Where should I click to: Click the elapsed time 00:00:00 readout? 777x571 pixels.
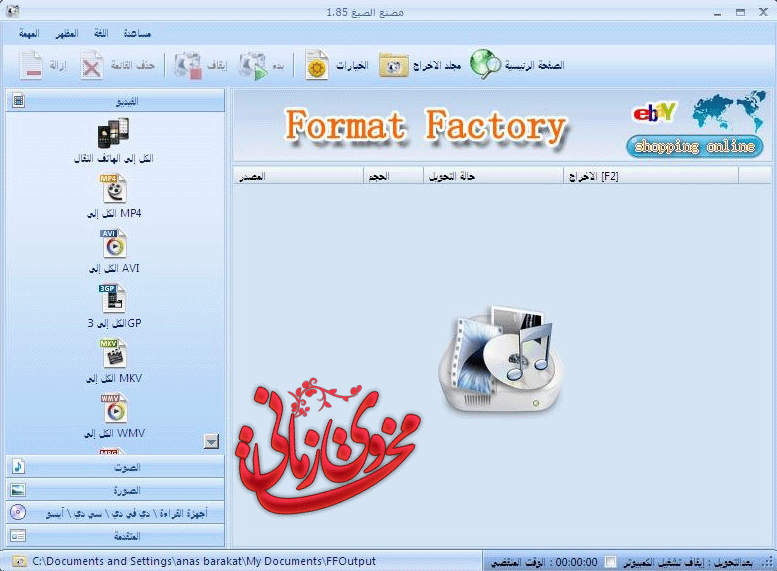[576, 562]
